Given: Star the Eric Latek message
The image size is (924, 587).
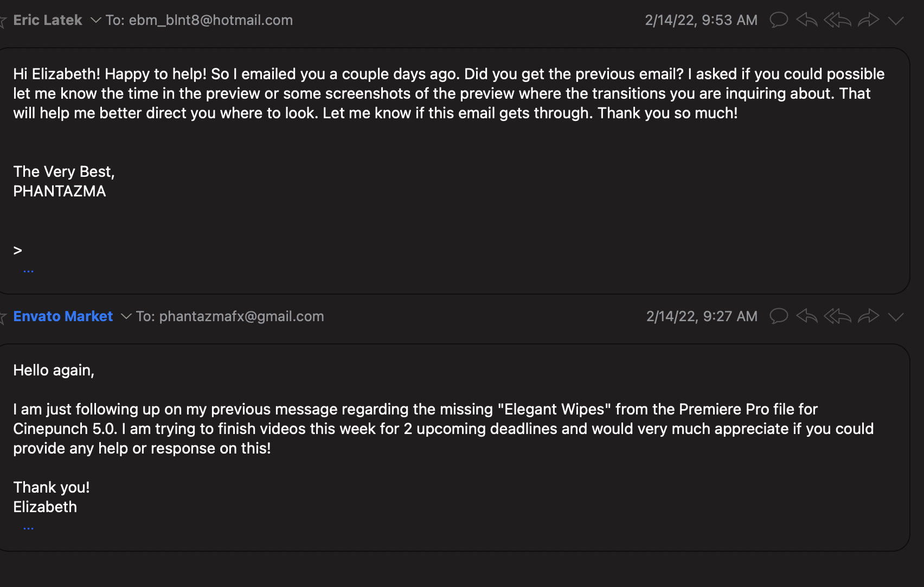Looking at the screenshot, I should (2, 21).
